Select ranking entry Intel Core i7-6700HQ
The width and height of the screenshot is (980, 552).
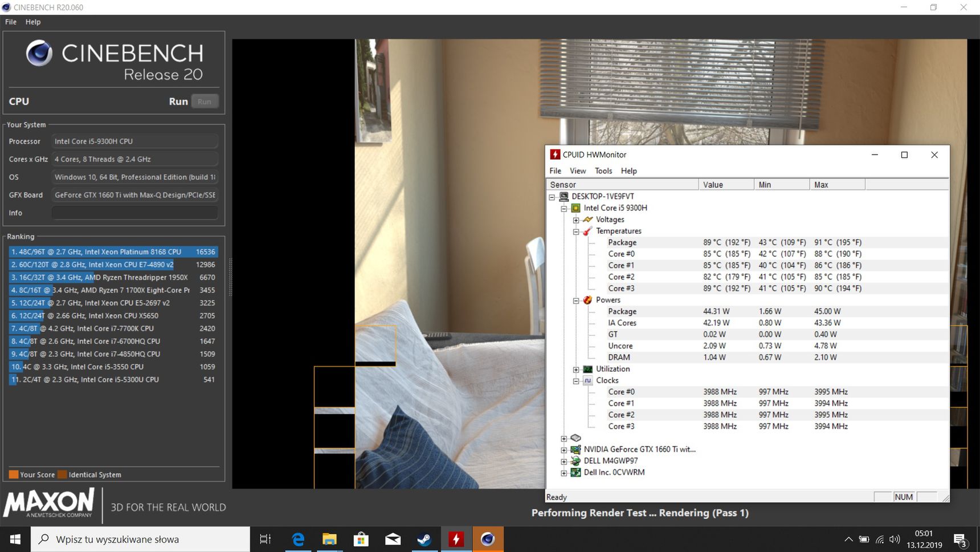pyautogui.click(x=113, y=341)
